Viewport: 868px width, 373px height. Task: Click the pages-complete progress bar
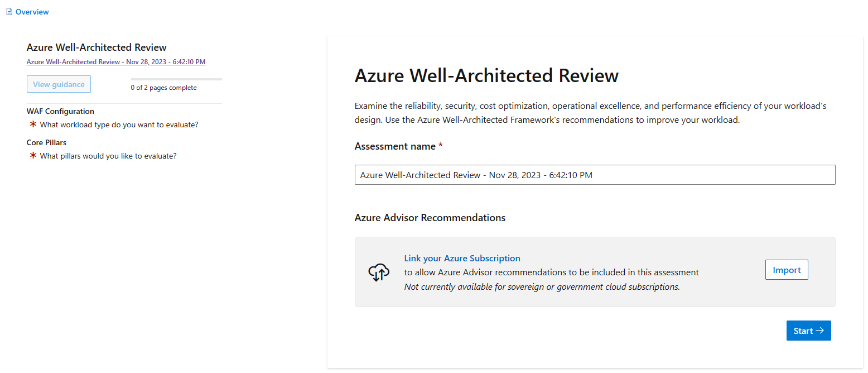click(x=176, y=79)
